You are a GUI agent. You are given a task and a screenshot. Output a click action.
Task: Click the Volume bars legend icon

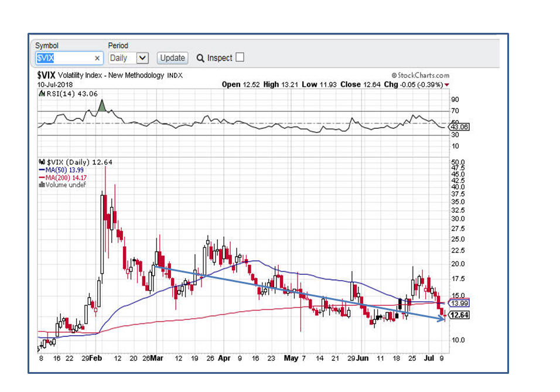tap(40, 185)
